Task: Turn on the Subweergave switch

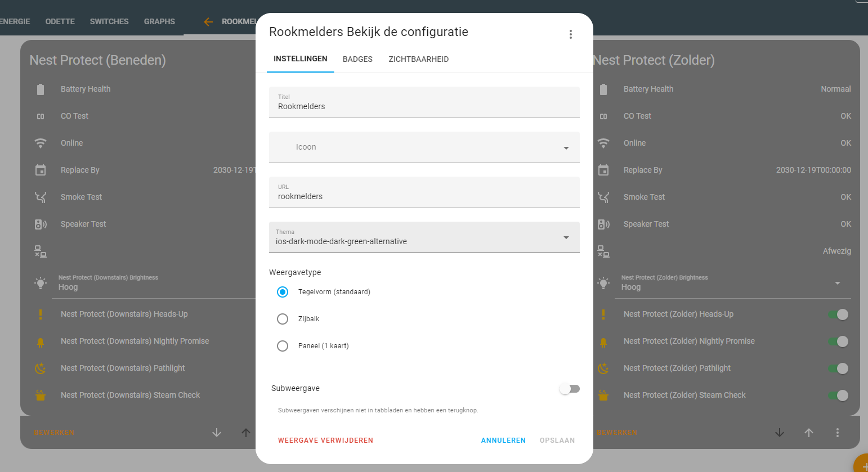Action: pos(569,388)
